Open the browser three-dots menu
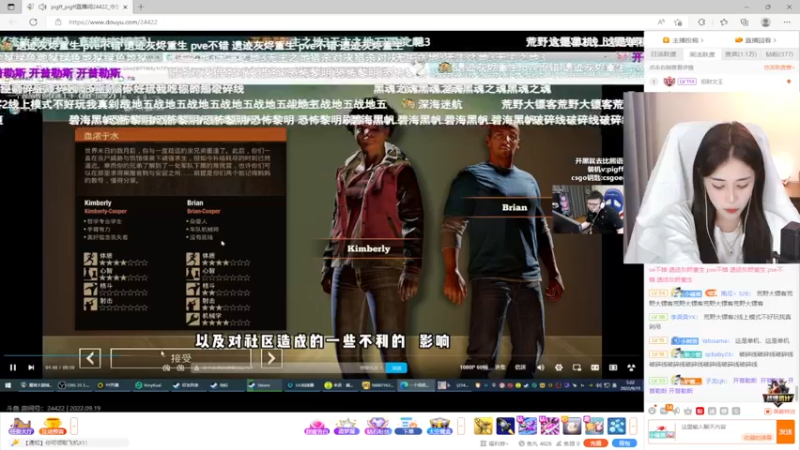 click(x=787, y=22)
